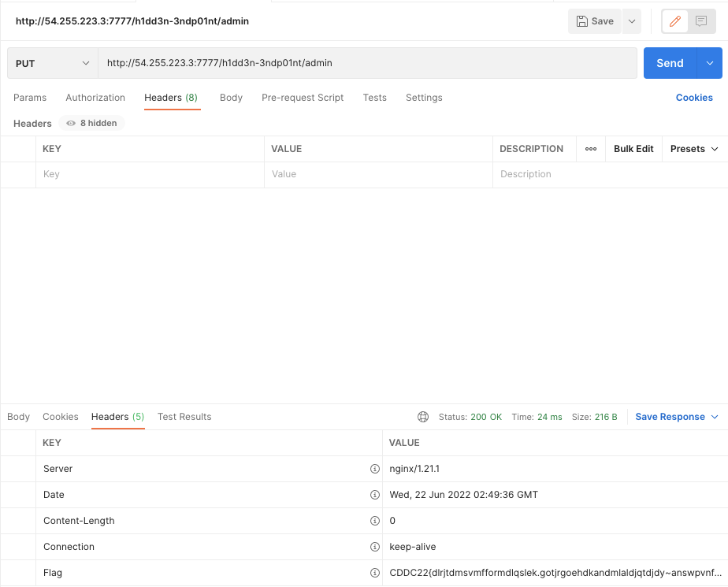
Task: Select the Date header value text
Action: click(463, 495)
